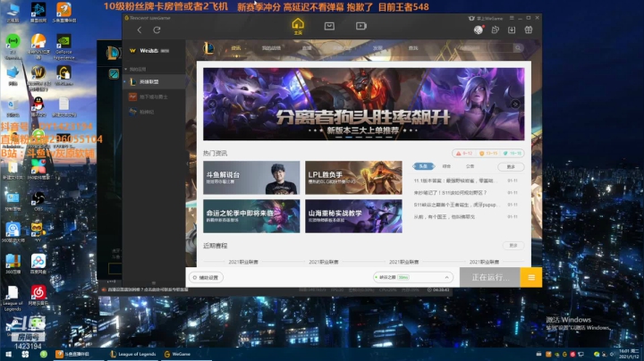Click the taskbar clock and date
The image size is (644, 361).
629,354
